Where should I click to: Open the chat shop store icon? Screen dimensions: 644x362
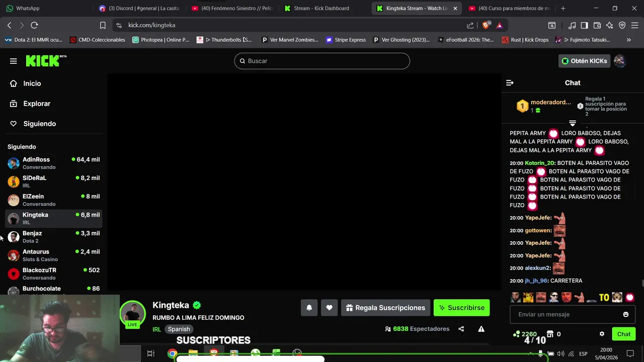(x=550, y=334)
